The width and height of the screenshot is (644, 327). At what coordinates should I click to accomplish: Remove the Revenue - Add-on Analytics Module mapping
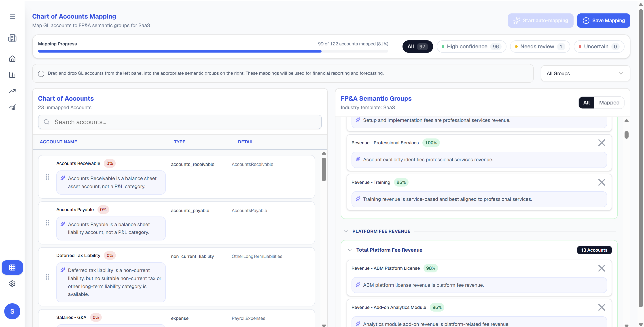tap(602, 307)
